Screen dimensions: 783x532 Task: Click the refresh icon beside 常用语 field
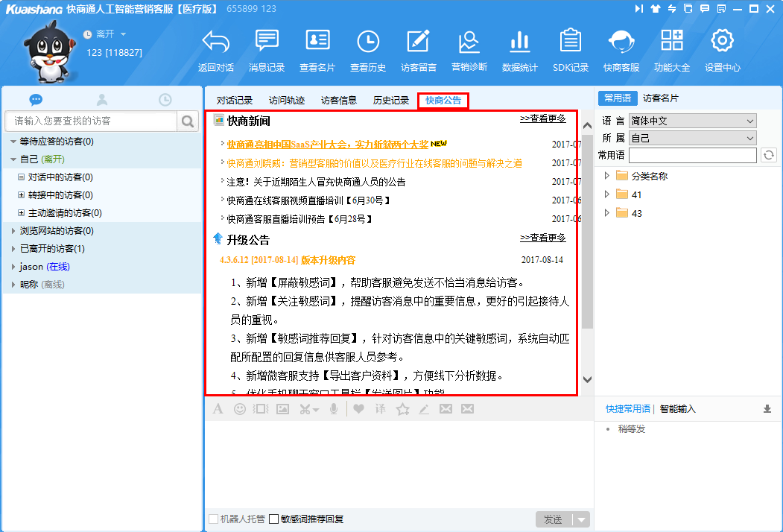pyautogui.click(x=768, y=156)
